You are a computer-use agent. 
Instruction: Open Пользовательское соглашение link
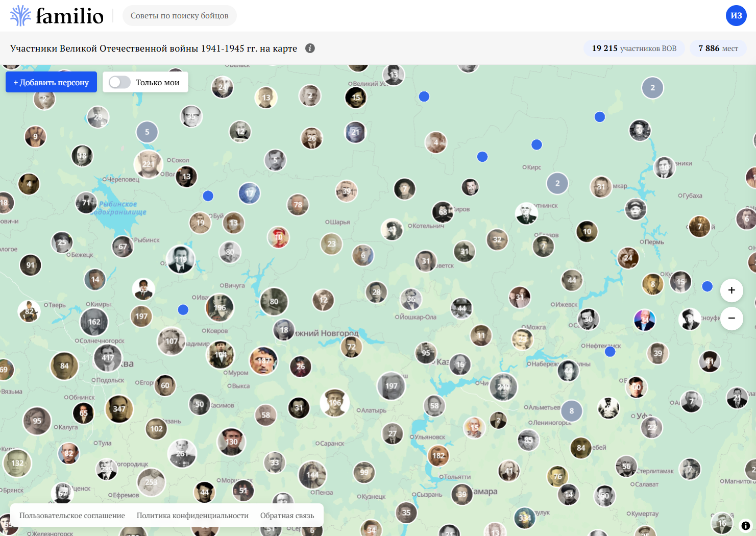click(x=72, y=516)
